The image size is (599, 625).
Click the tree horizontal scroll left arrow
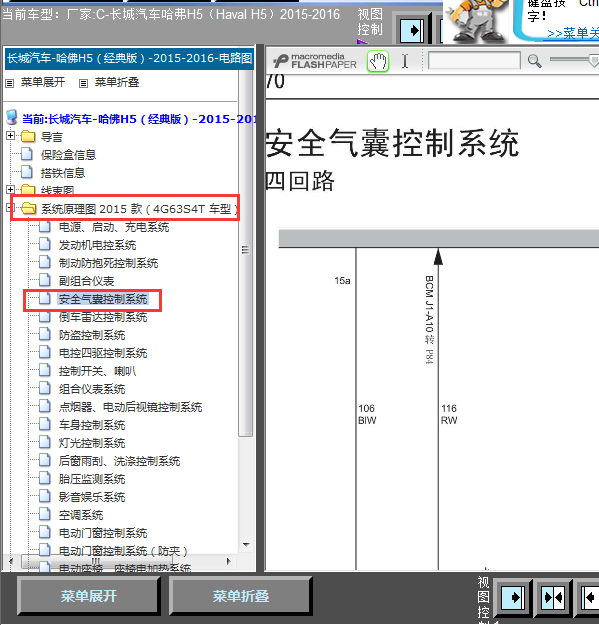[11, 561]
